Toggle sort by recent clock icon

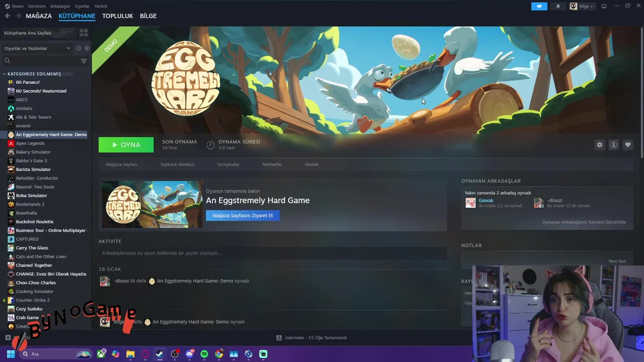(78, 48)
